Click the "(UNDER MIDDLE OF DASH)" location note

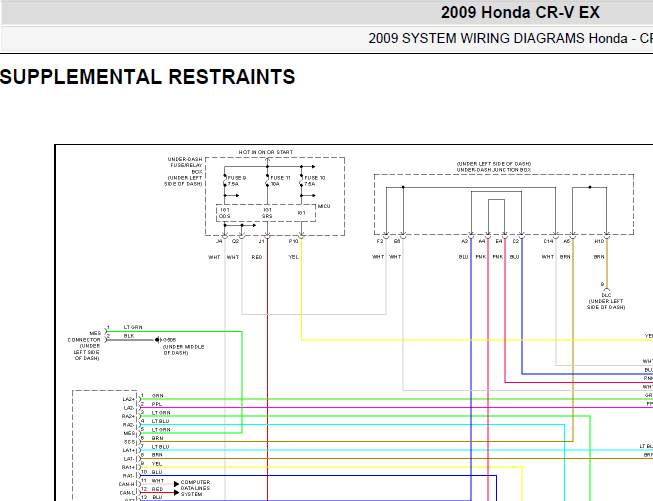(x=183, y=350)
